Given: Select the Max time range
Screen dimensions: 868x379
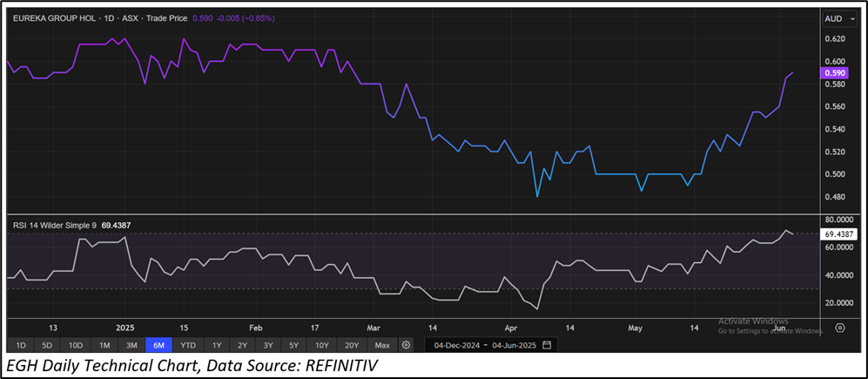Looking at the screenshot, I should pos(382,345).
